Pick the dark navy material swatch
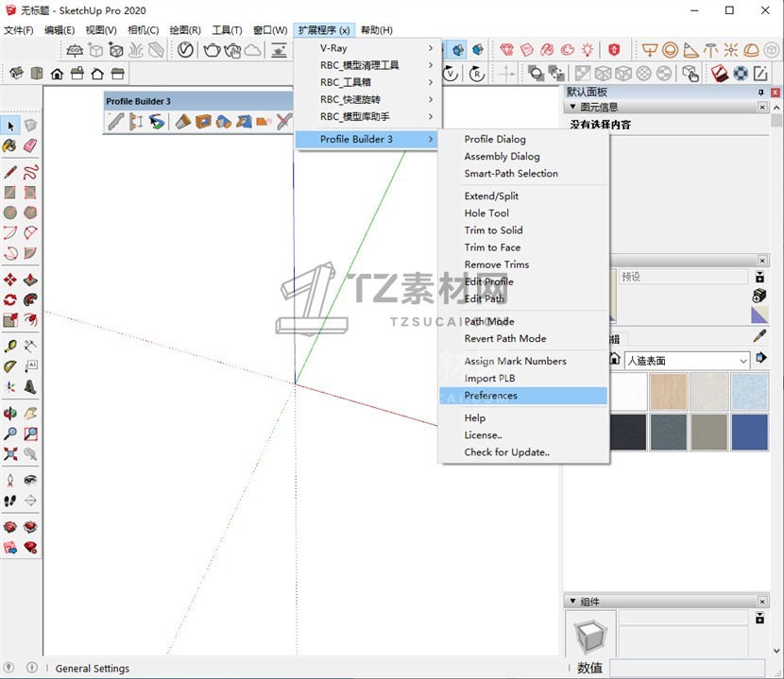The height and width of the screenshot is (679, 784). tap(628, 432)
